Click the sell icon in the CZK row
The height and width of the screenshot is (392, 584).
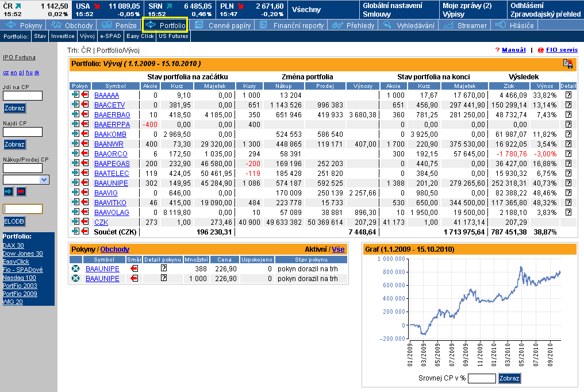(85, 222)
